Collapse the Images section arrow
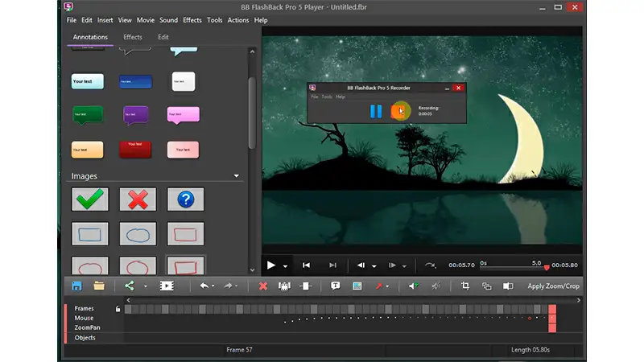The height and width of the screenshot is (362, 644). [237, 175]
